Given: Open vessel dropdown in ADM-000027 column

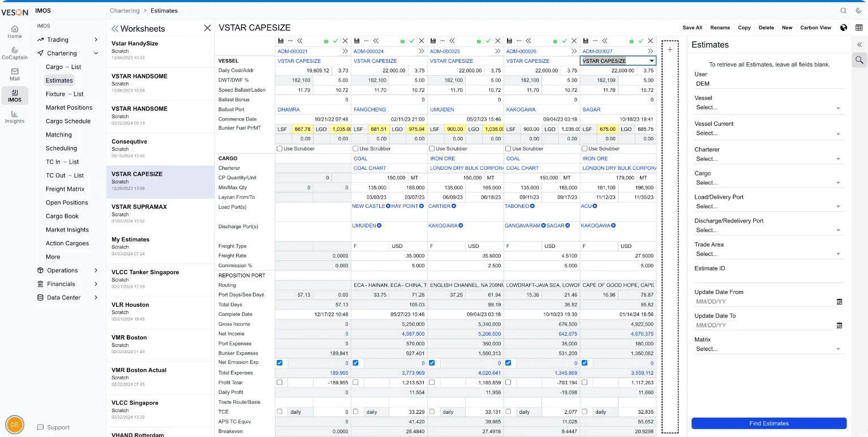Looking at the screenshot, I should coord(651,61).
